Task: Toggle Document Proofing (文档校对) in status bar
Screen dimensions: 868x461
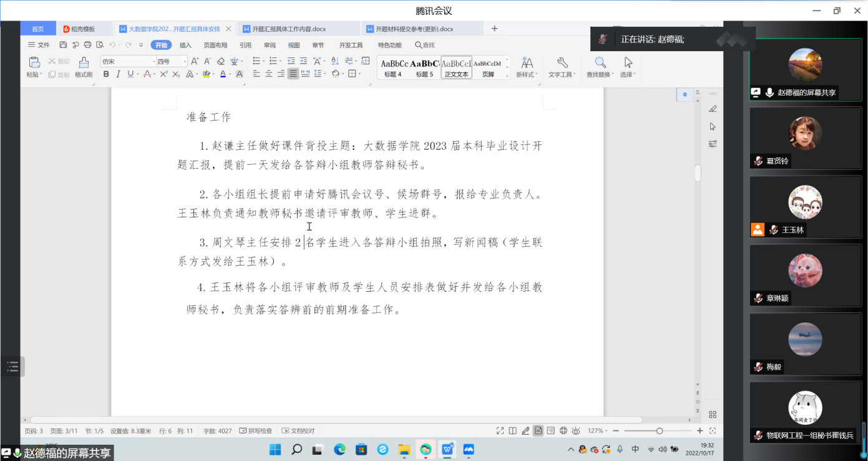Action: [x=298, y=431]
